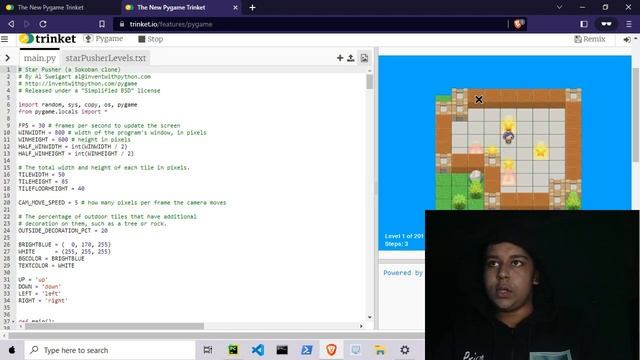This screenshot has width=640, height=360.
Task: Click the monitor app on taskbar
Action: point(356,350)
